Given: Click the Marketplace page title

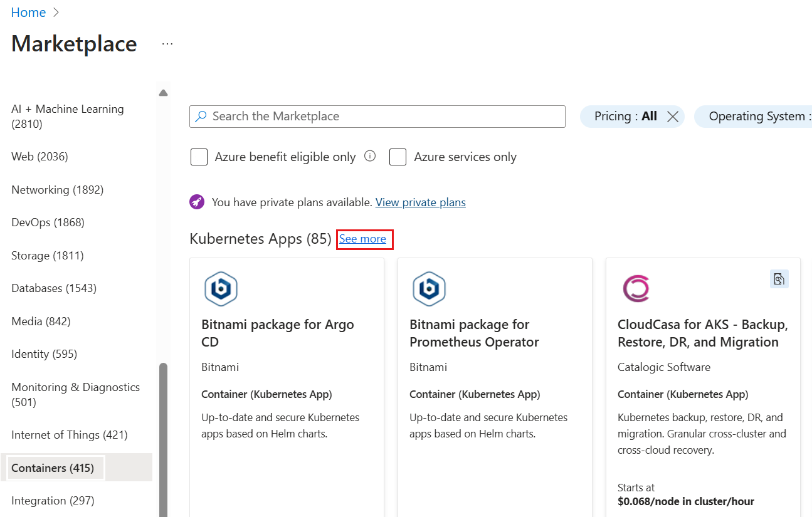Looking at the screenshot, I should [x=74, y=44].
